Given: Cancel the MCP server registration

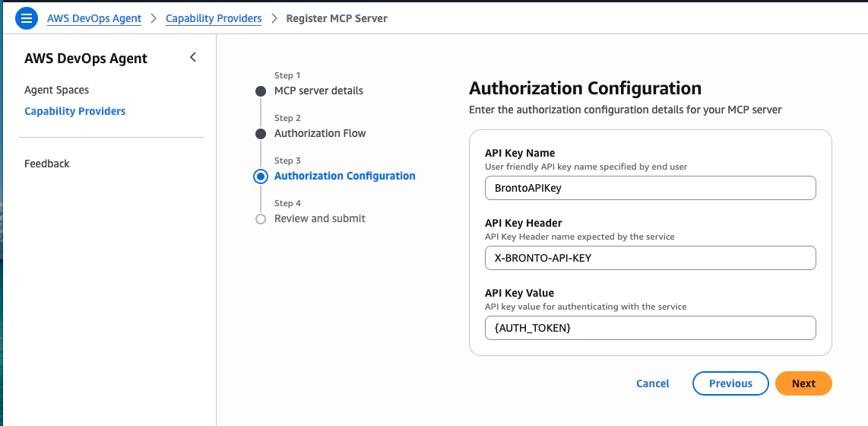Looking at the screenshot, I should [653, 383].
